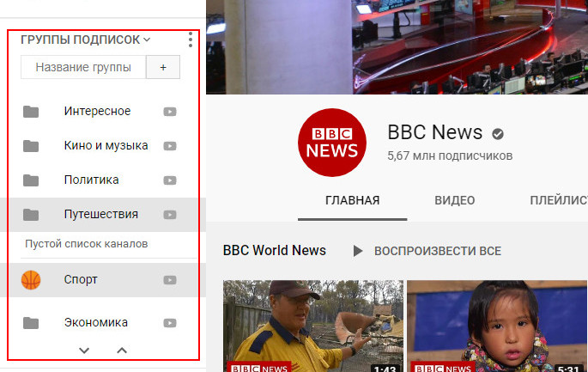Add new group with plus button
Screen dimensions: 588x372
coord(163,67)
